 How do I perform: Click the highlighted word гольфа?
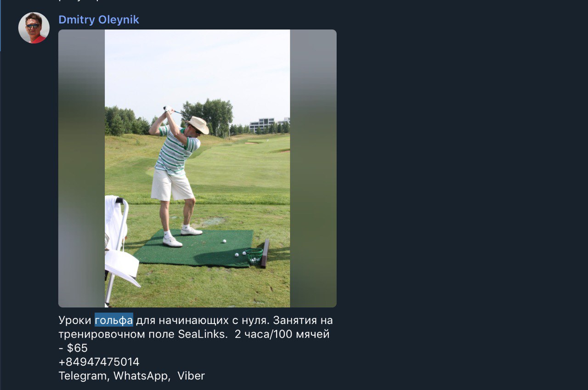(x=114, y=320)
